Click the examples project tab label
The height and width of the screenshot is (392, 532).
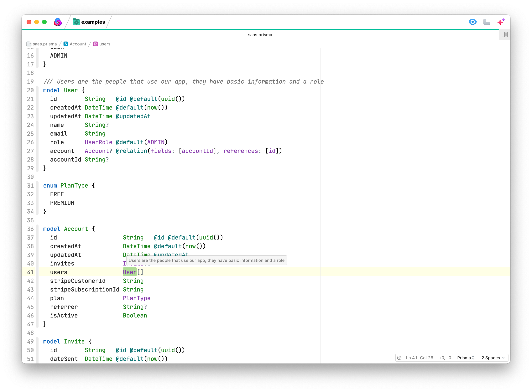point(93,22)
